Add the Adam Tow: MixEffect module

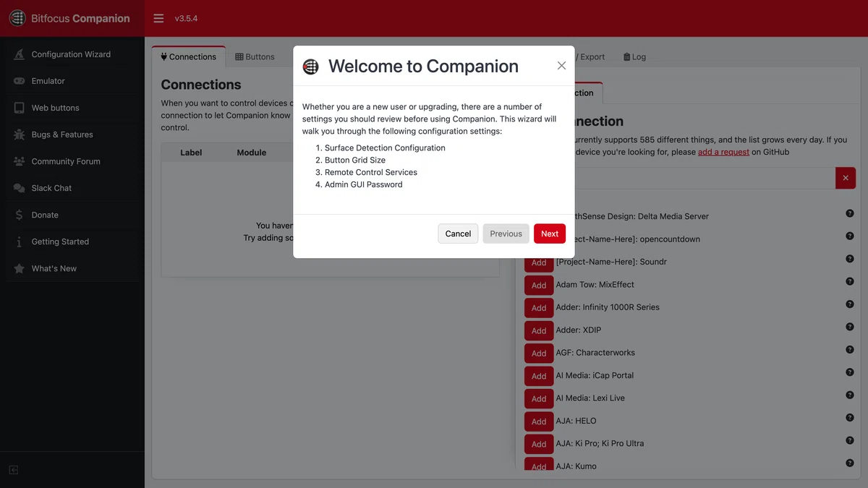point(539,285)
